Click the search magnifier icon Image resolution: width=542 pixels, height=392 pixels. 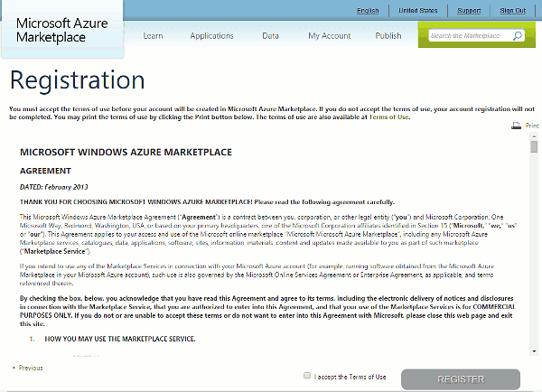(x=517, y=35)
